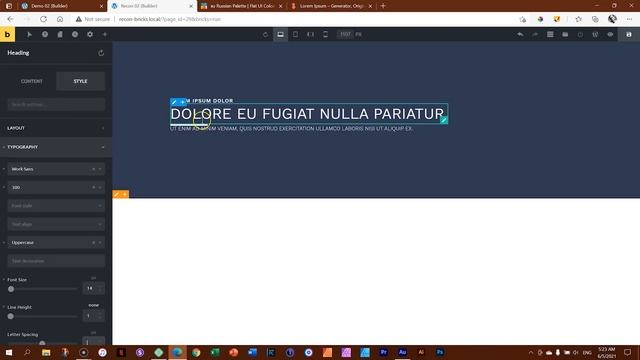
Task: Refresh the browser page
Action: [43, 19]
